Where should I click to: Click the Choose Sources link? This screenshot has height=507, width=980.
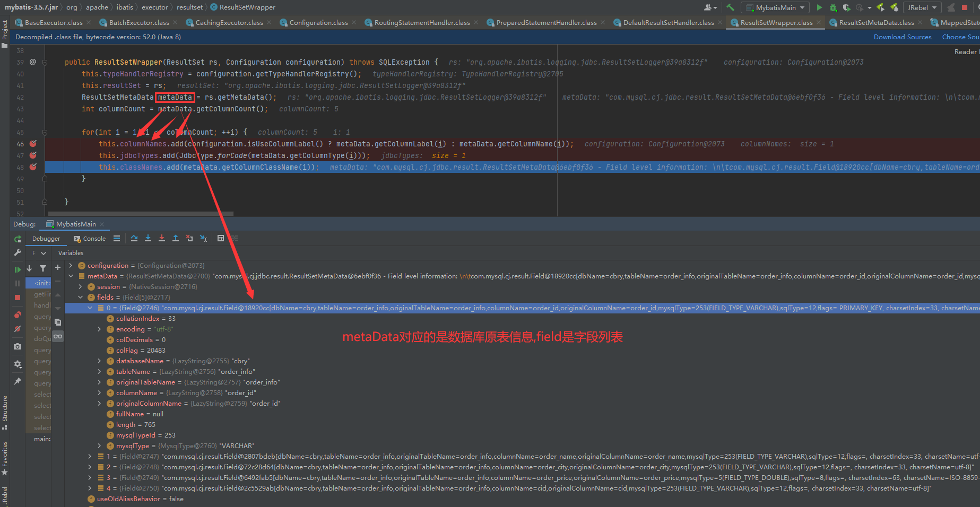(960, 37)
